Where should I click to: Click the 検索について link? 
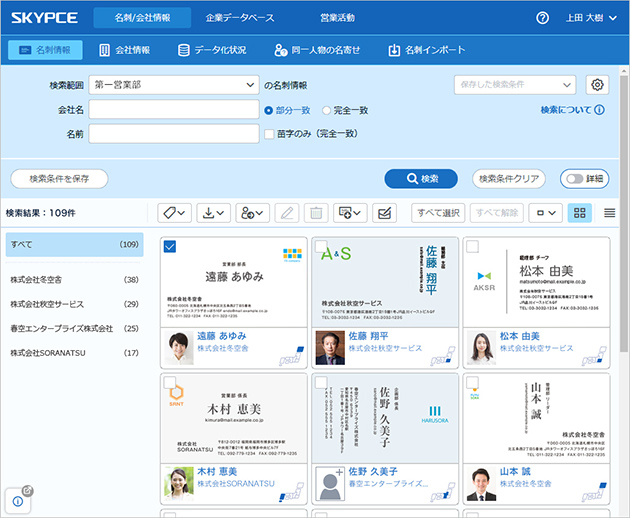tap(572, 110)
